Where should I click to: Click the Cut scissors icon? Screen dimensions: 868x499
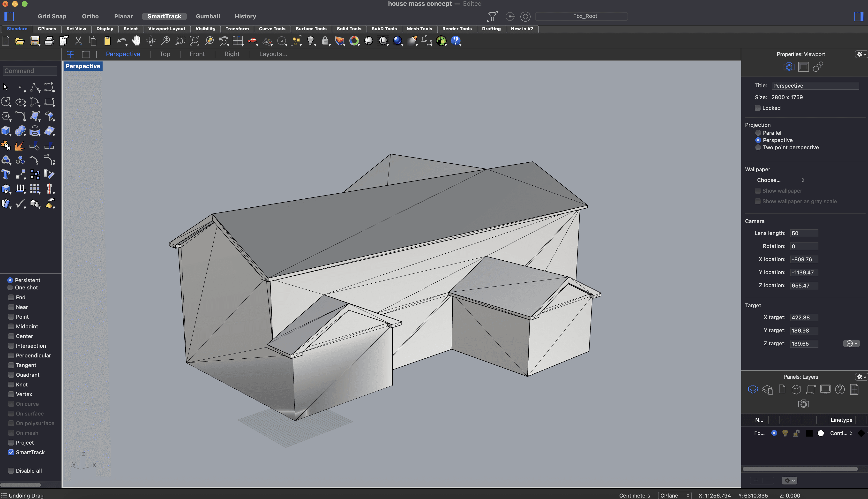pyautogui.click(x=78, y=41)
